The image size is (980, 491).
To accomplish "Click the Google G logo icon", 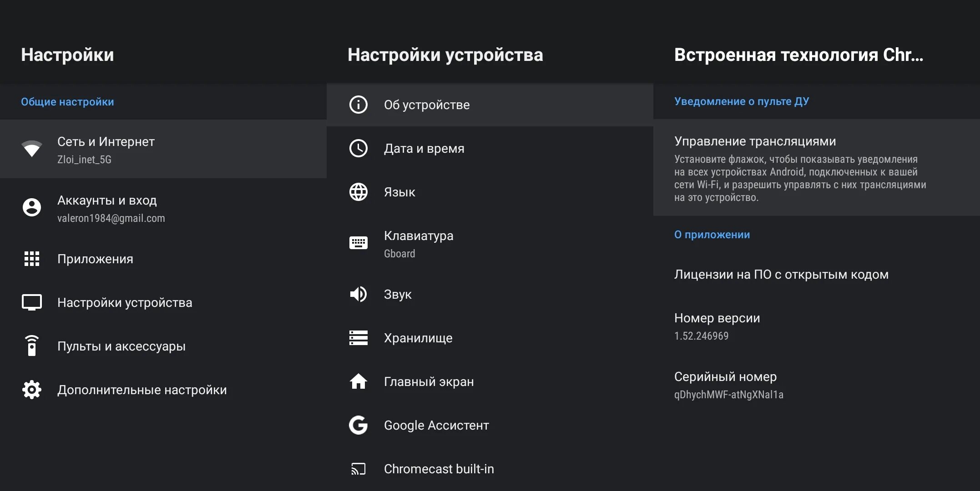I will [x=359, y=425].
